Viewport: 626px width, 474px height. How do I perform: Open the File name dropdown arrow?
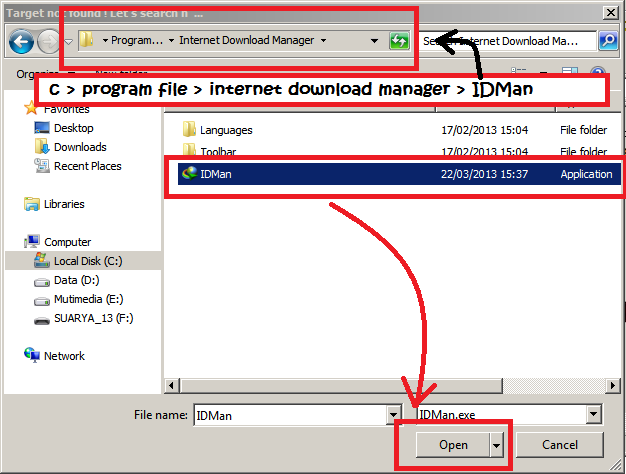point(394,415)
